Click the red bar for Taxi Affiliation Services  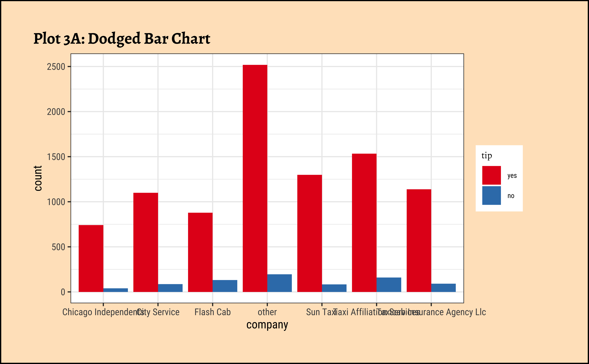coord(364,223)
